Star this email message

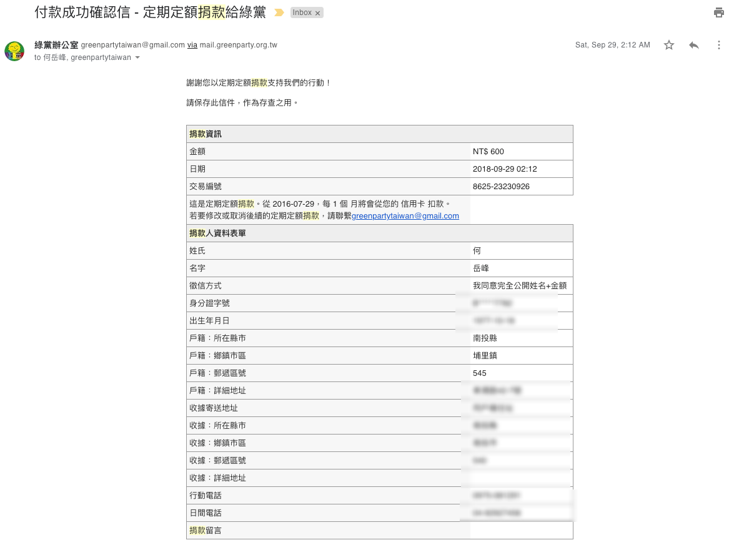668,45
